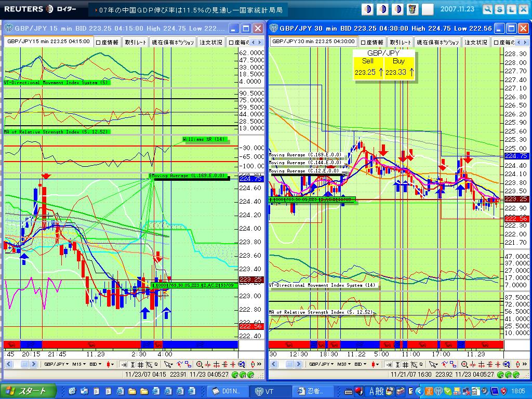Viewport: 532px width, 399px height.
Task: Click add indicator icon in 15 min chart
Action: click(179, 364)
